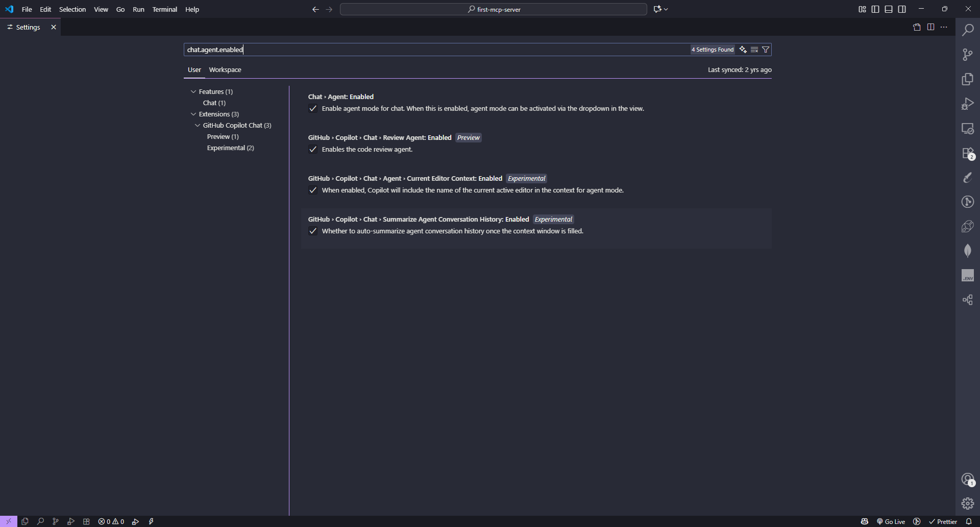
Task: Click Last synced: 2 yrs ago
Action: point(740,69)
